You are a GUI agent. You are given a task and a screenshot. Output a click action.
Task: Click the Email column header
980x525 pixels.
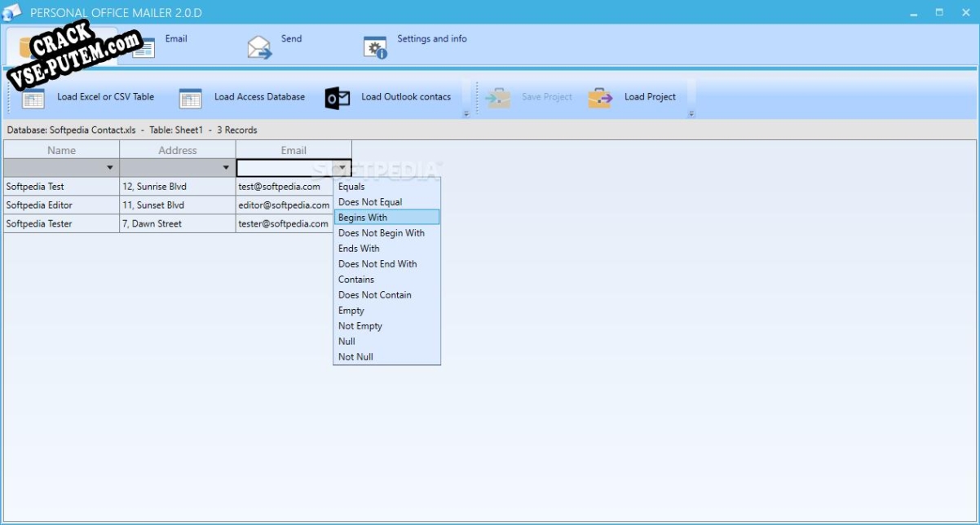(x=294, y=150)
